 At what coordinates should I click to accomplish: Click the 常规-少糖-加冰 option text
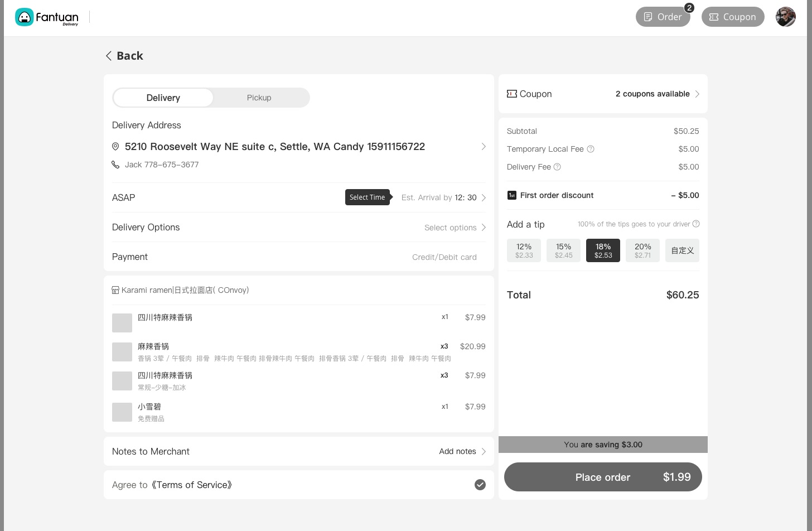162,388
